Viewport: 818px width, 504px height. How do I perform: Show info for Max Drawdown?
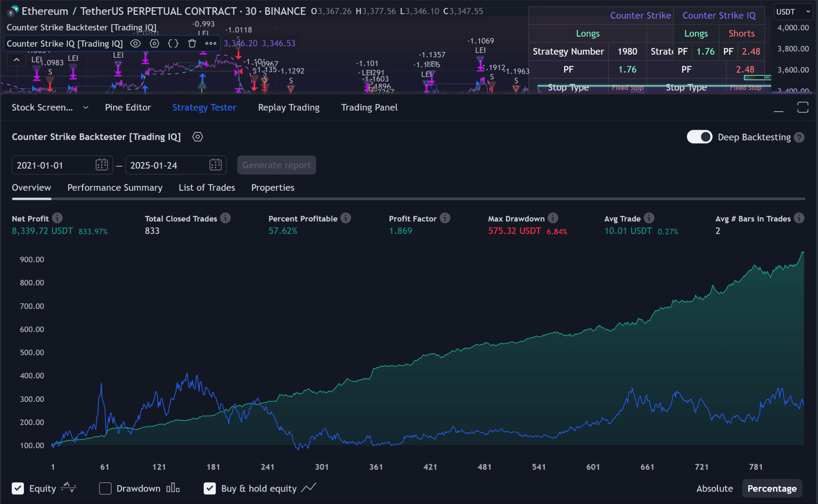[553, 218]
